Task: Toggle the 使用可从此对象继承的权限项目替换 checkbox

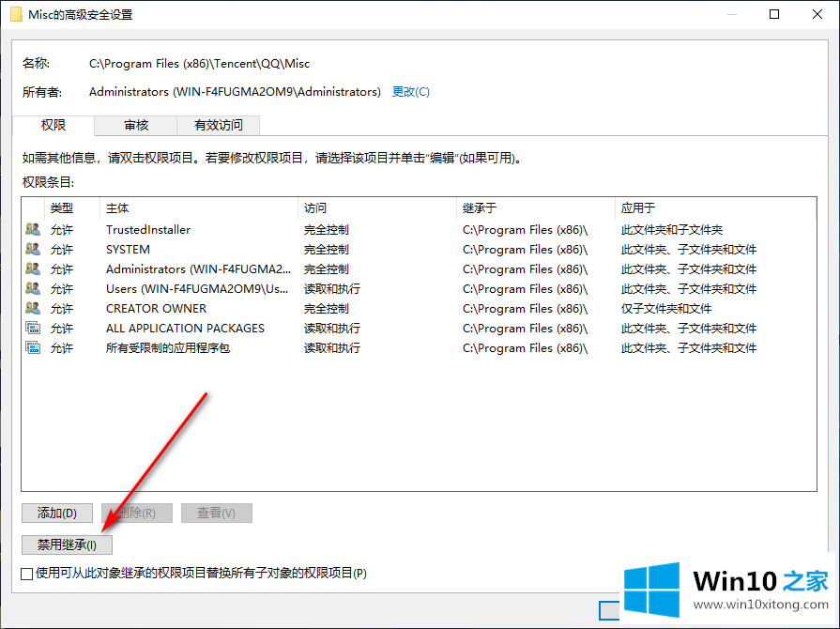Action: pyautogui.click(x=27, y=574)
